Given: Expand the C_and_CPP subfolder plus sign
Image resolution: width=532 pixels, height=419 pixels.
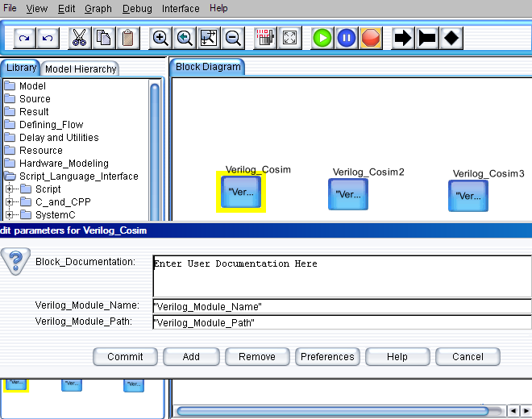Looking at the screenshot, I should pyautogui.click(x=10, y=202).
